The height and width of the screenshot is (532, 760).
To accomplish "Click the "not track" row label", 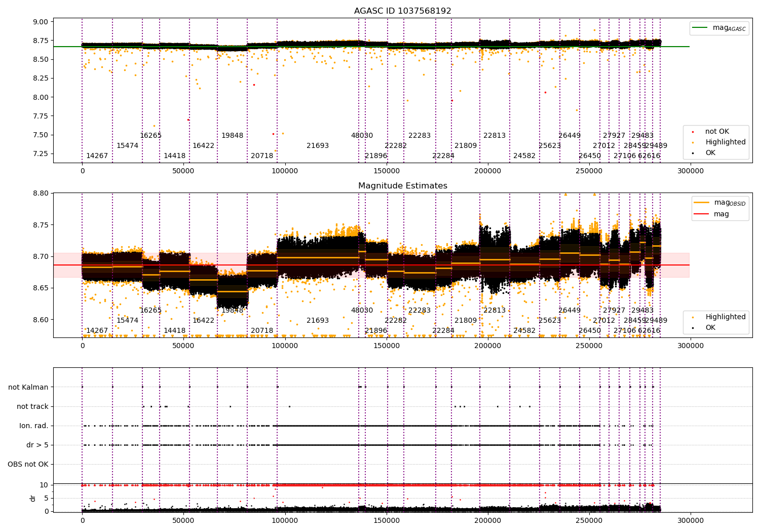I will [x=32, y=407].
